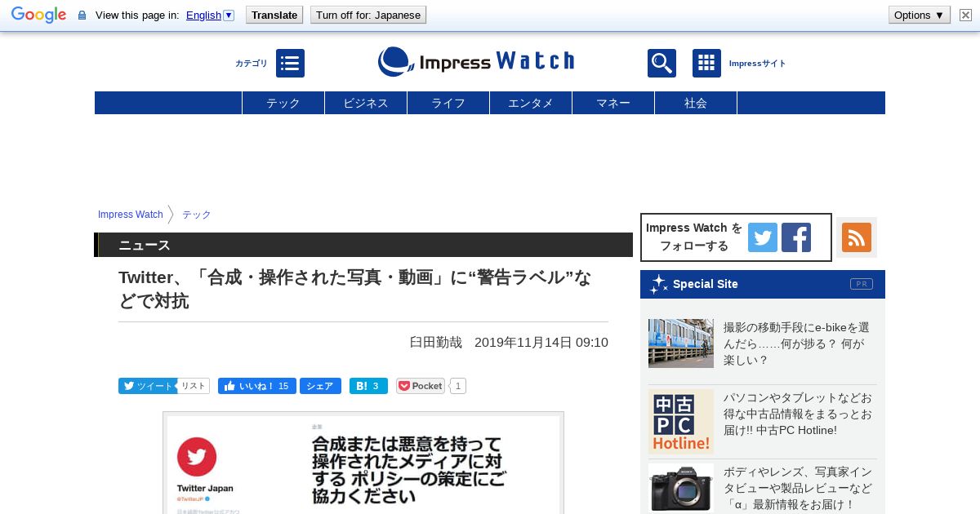Open the エンタメ navigation tab
The height and width of the screenshot is (514, 980).
click(x=531, y=103)
